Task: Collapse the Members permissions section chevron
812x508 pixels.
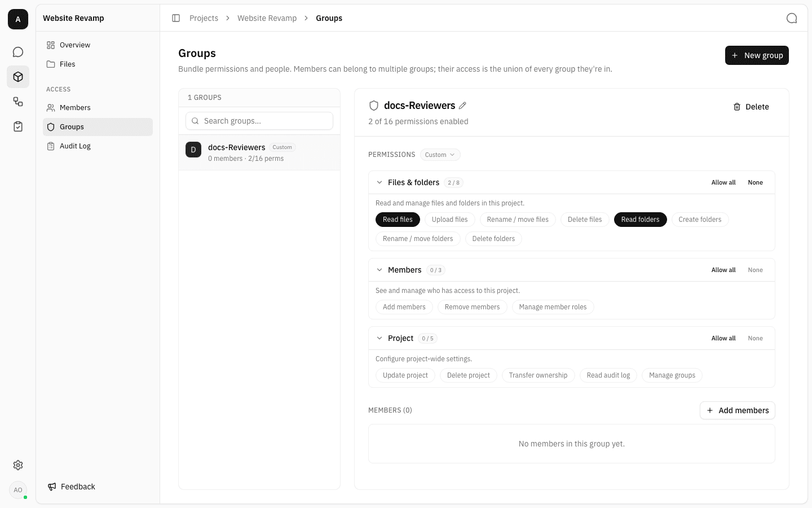Action: (x=379, y=270)
